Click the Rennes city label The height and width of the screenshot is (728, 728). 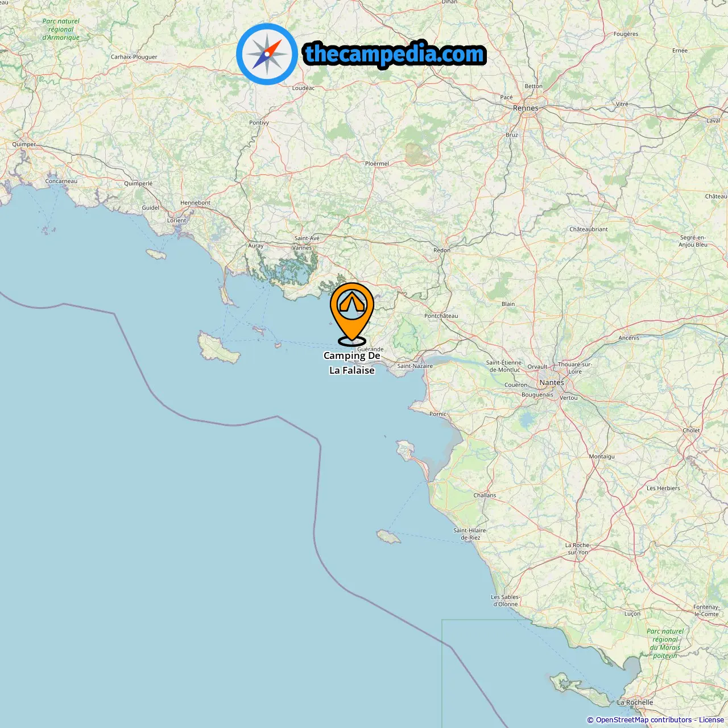(x=526, y=107)
